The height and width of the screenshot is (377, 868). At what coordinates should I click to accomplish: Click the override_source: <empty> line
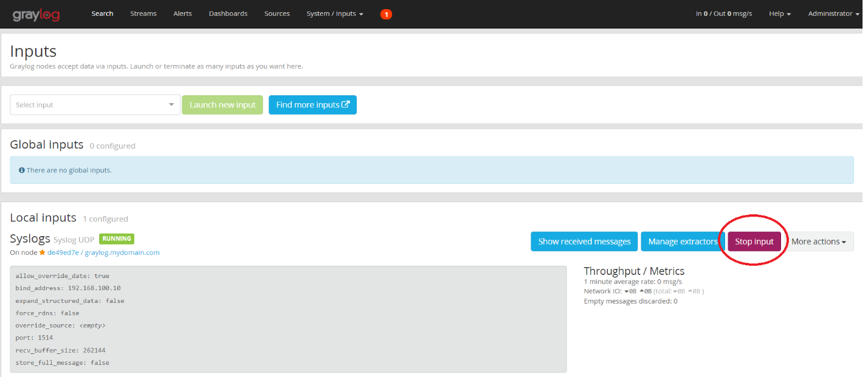[x=60, y=325]
